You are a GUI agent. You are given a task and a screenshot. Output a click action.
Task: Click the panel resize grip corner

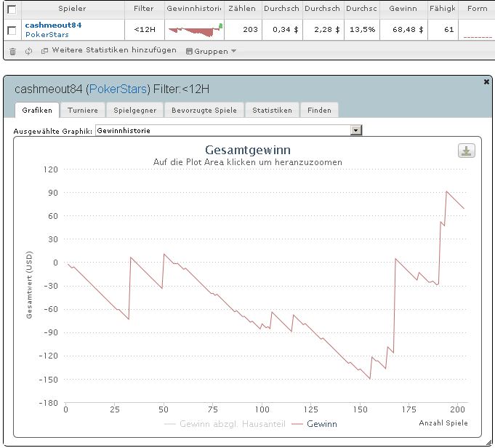(488, 443)
